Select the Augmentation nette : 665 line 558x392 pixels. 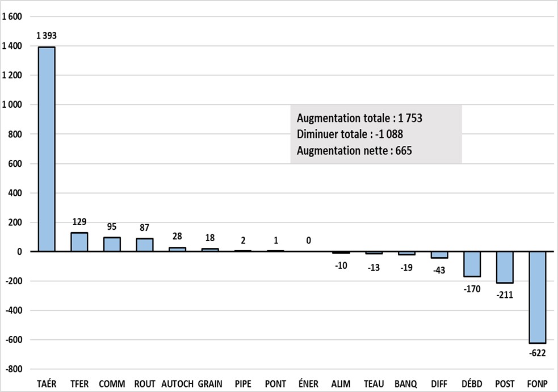tap(354, 151)
